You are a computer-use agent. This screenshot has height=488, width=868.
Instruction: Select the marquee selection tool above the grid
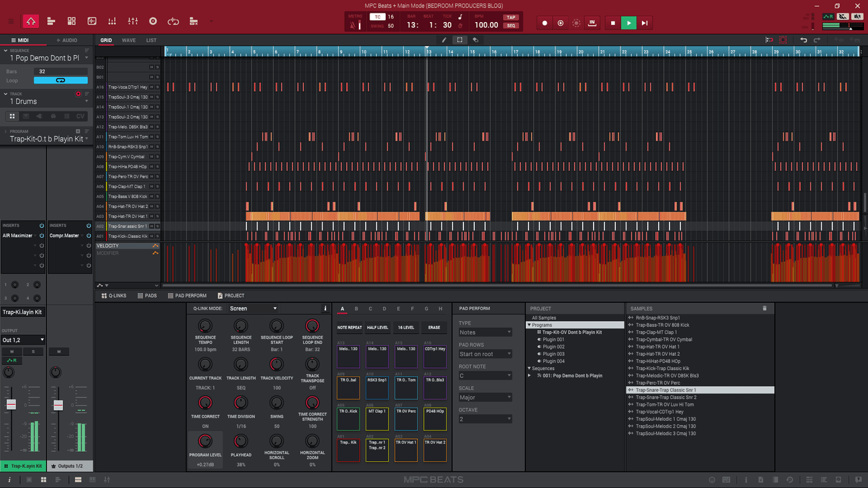[x=459, y=40]
